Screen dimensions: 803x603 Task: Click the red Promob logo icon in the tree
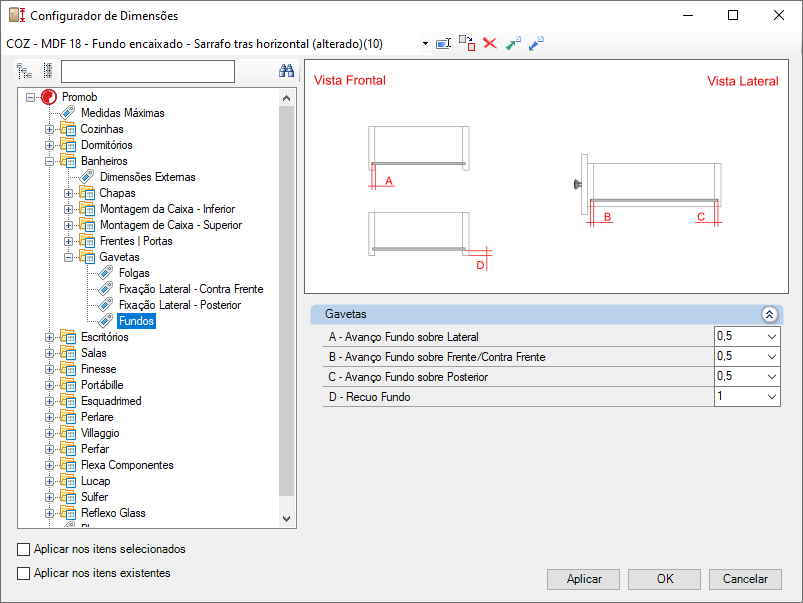click(49, 97)
